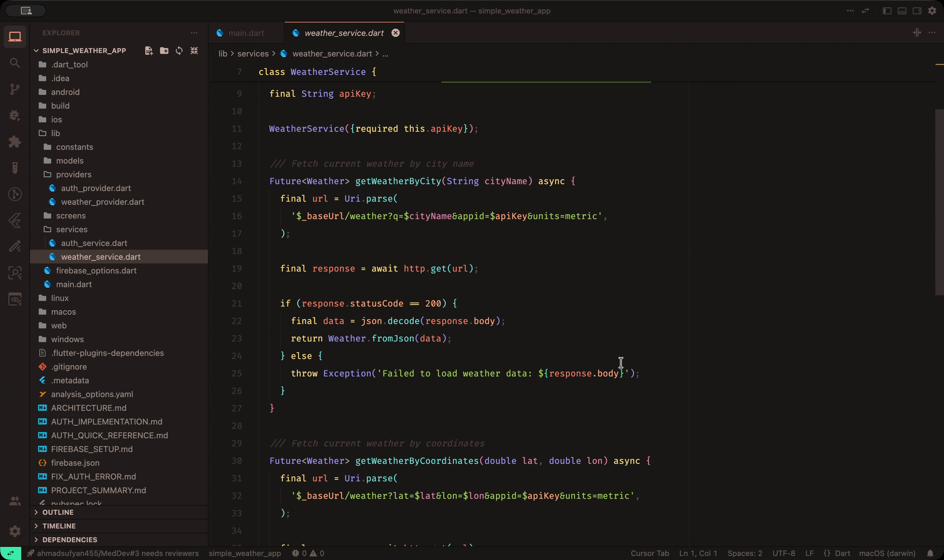The width and height of the screenshot is (944, 560).
Task: Open the Source Control view
Action: tap(15, 89)
